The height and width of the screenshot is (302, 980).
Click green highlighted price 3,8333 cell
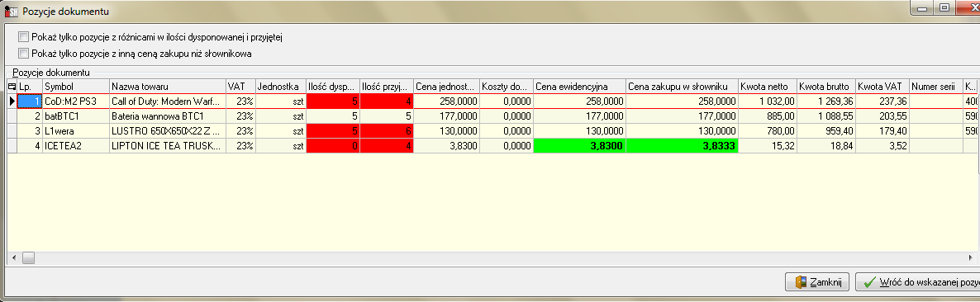(682, 145)
